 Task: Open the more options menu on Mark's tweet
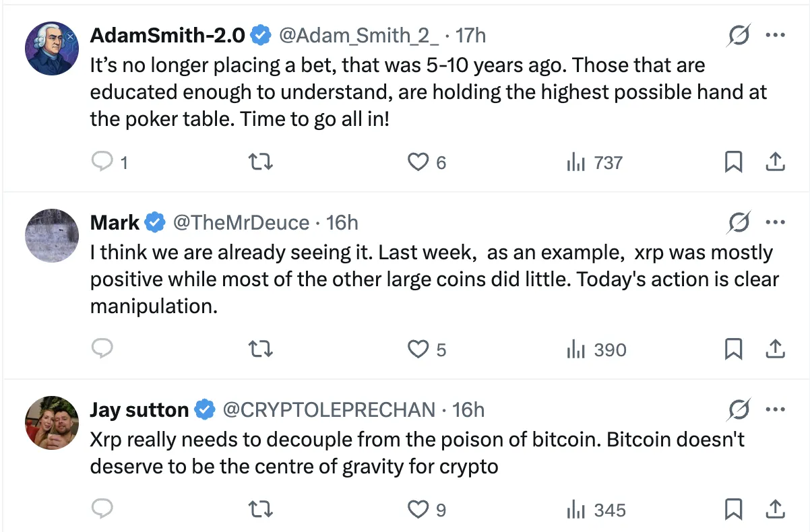tap(776, 222)
